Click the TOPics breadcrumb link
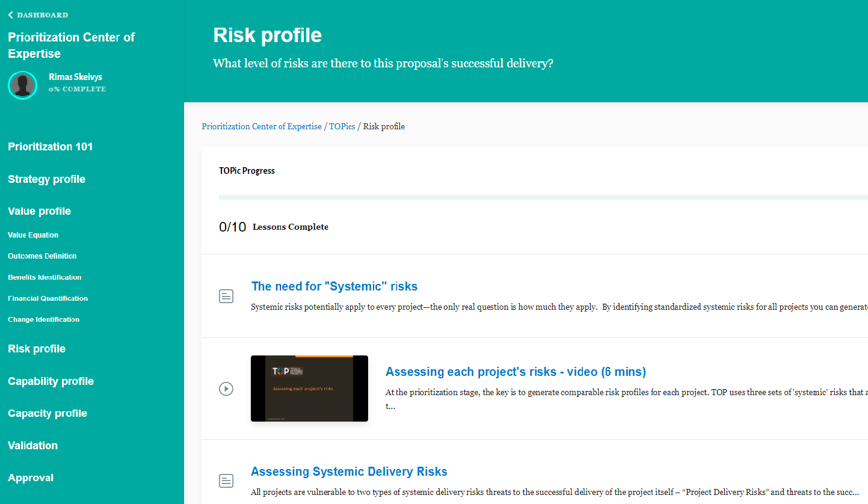 click(342, 126)
